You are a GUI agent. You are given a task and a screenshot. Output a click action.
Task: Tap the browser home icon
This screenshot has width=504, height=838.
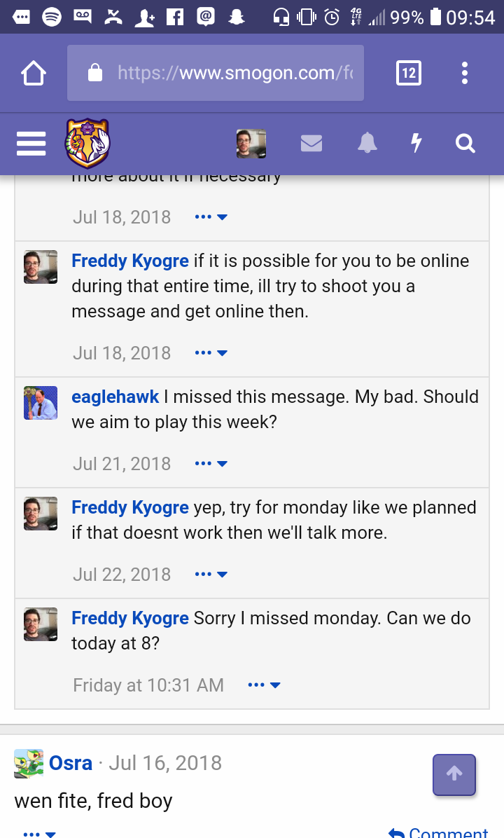(34, 73)
